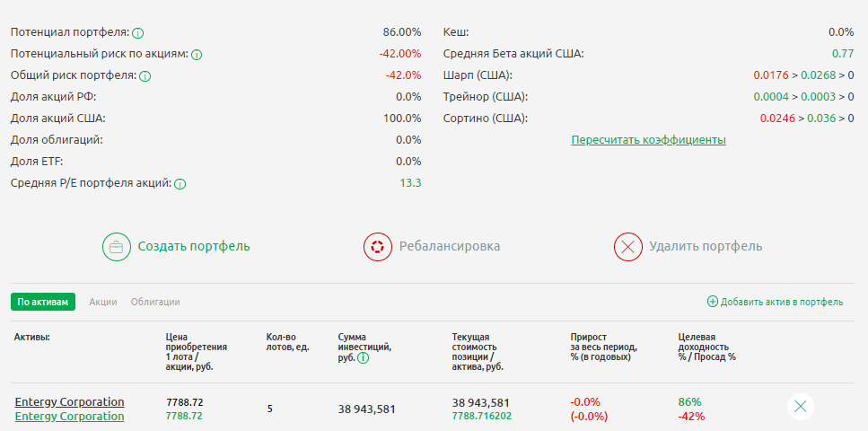Open the black Entergy Corporation link
This screenshot has height=431, width=868.
tap(69, 401)
